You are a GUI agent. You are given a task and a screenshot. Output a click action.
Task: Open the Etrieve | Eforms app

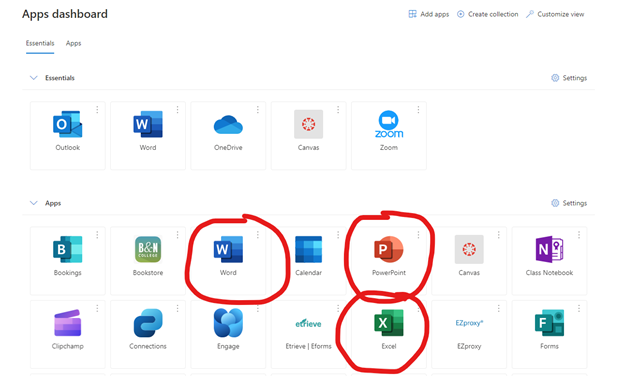(x=308, y=335)
